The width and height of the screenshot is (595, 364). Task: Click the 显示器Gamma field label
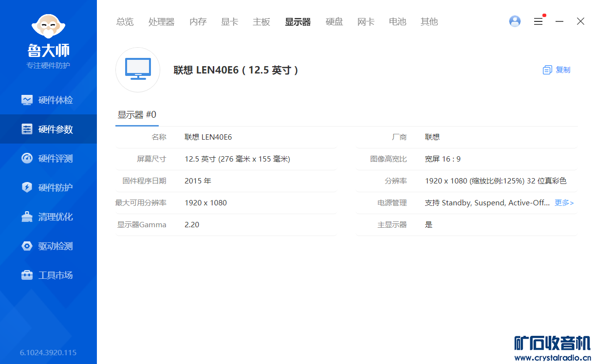pyautogui.click(x=142, y=225)
